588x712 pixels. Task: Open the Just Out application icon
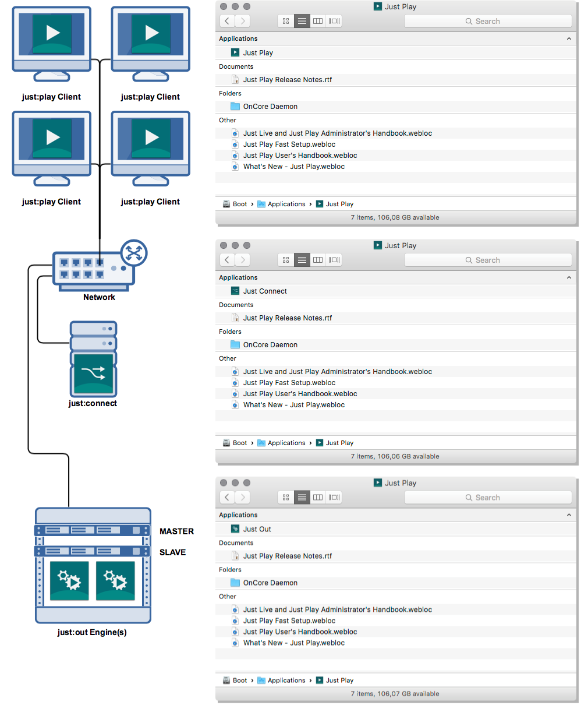coord(235,529)
